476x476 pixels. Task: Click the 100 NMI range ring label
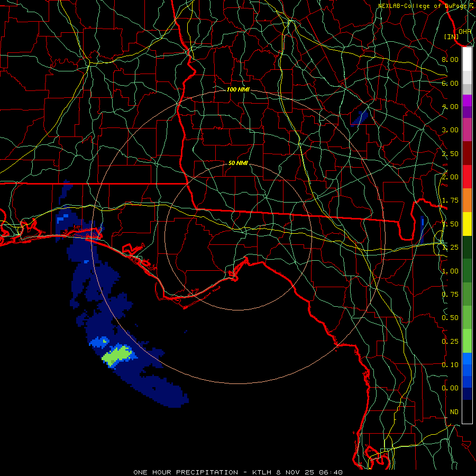tap(238, 89)
